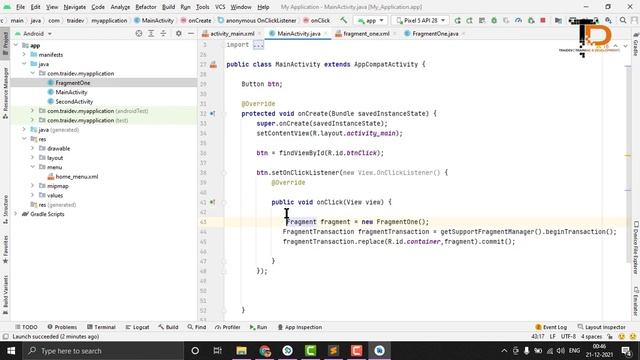Open the app run configuration dropdown

[x=371, y=20]
